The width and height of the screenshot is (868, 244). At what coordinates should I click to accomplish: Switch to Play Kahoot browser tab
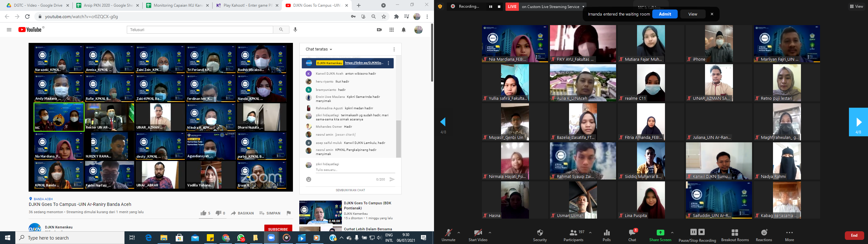coord(244,5)
